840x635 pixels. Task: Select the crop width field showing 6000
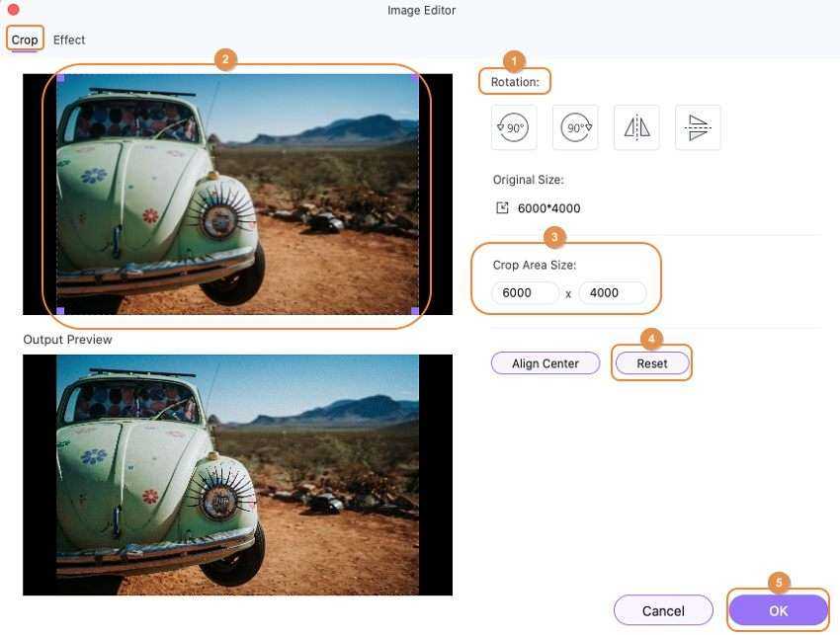pos(525,293)
